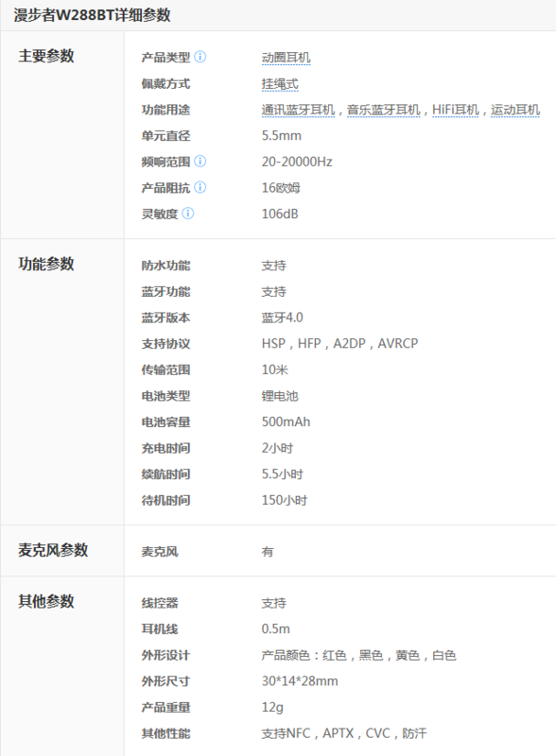
Task: Click the 支持协议 label
Action: point(165,343)
